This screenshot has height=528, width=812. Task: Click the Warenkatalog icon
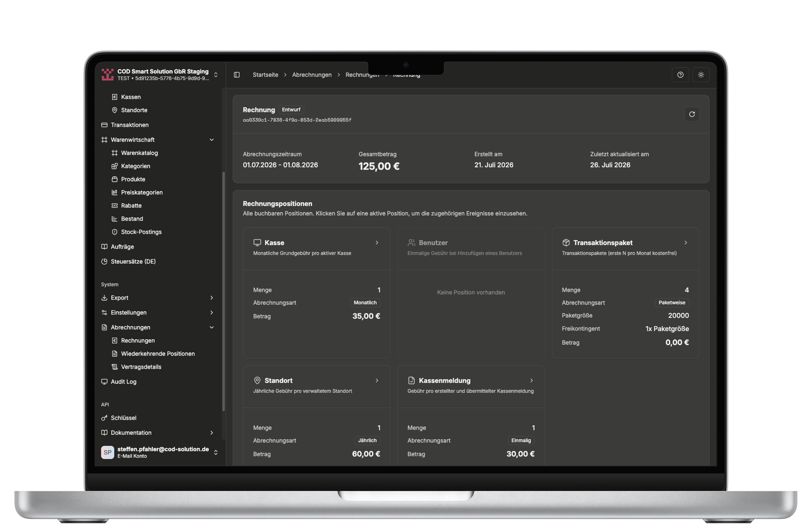click(x=115, y=153)
